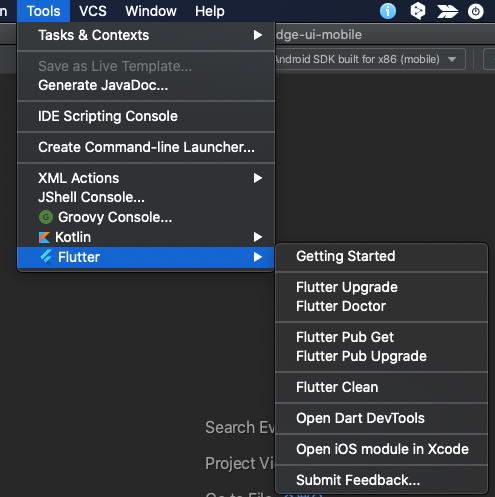Choose Submit Feedback... in Flutter submenu
The width and height of the screenshot is (495, 497).
[x=382, y=480]
